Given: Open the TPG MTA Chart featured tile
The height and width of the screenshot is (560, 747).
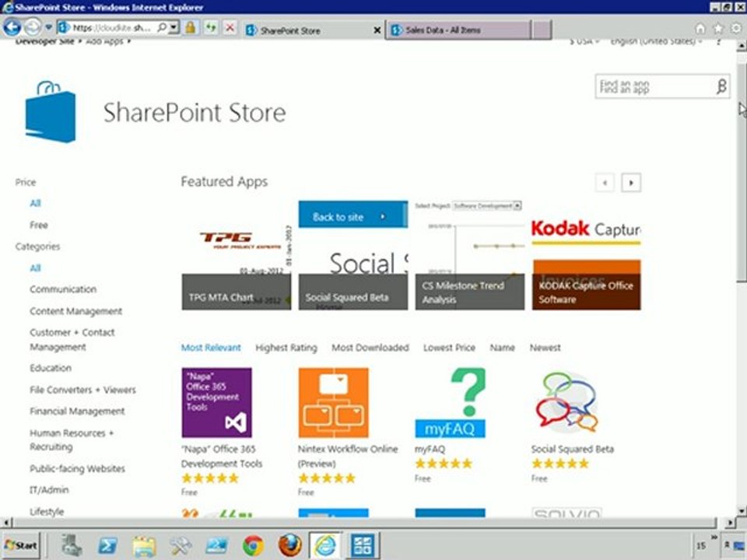Looking at the screenshot, I should 237,256.
